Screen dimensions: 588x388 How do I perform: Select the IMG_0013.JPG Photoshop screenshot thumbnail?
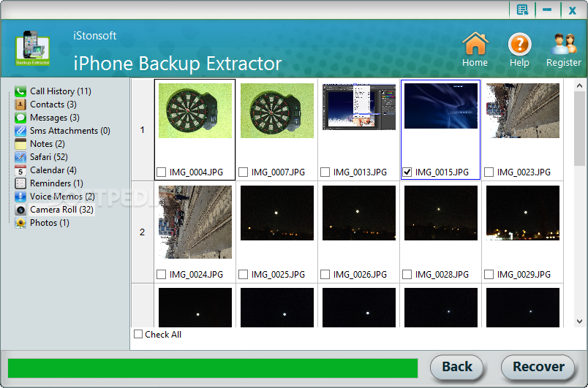pyautogui.click(x=359, y=107)
